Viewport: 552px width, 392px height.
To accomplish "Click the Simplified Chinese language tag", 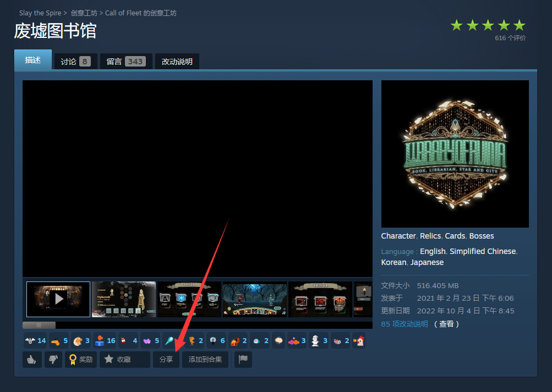I will (x=483, y=251).
